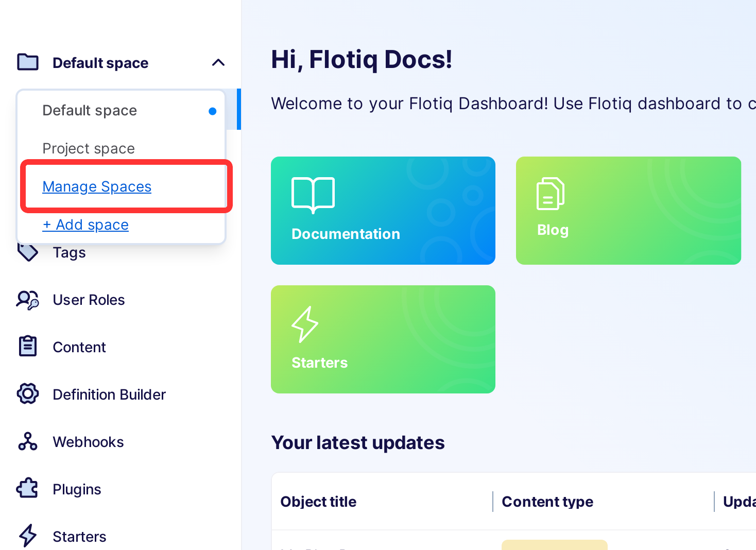Click the + Add space link

(x=85, y=225)
